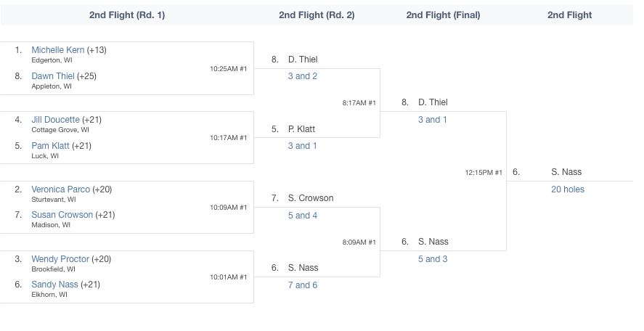
Task: Open D. Thiel's Round 2 '3 and 2' result
Action: click(303, 76)
